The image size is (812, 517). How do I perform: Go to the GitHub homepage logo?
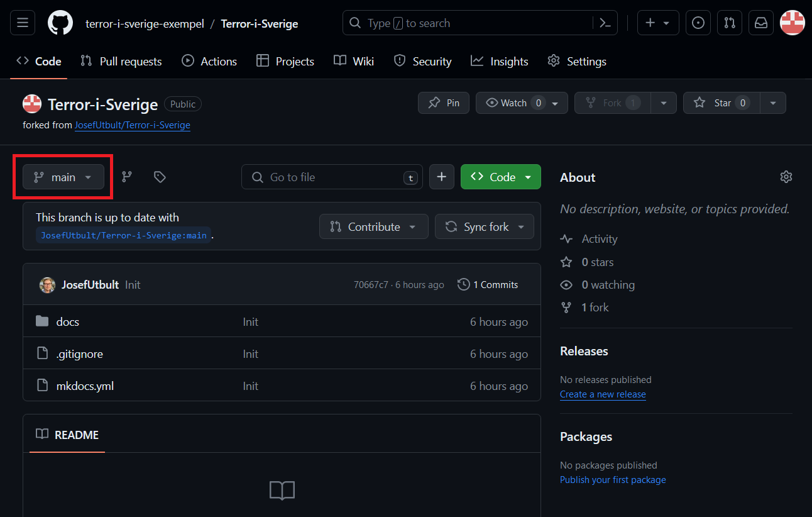[60, 23]
